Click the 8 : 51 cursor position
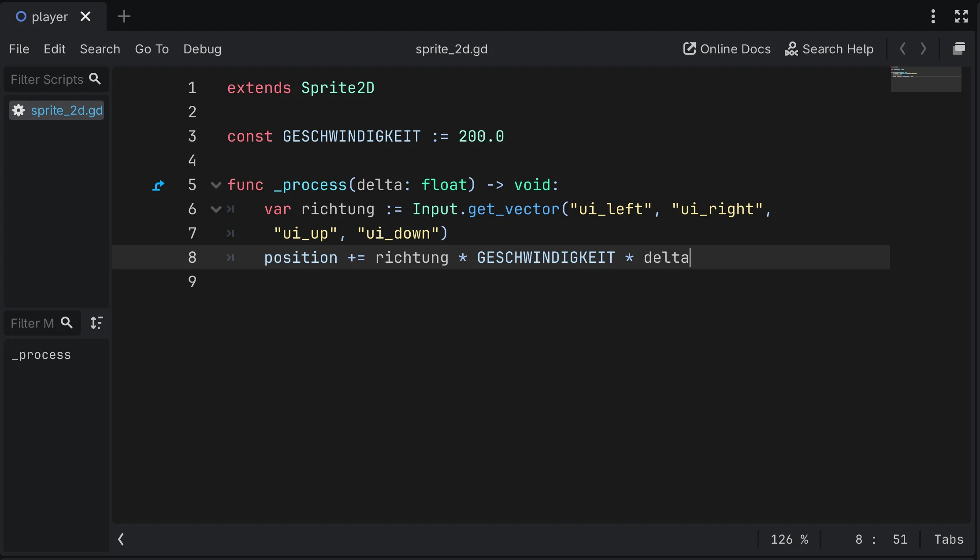980x560 pixels. tap(881, 539)
